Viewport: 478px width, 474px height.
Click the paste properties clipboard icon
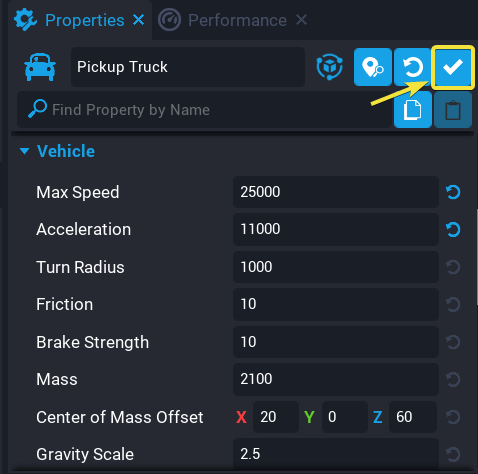tap(453, 110)
